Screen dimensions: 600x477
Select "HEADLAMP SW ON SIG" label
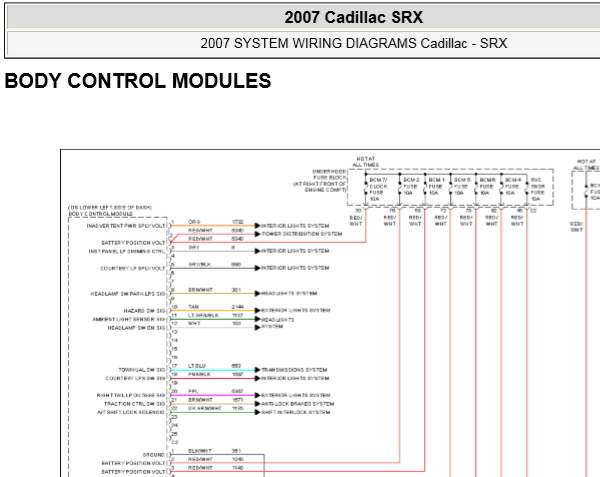click(136, 328)
